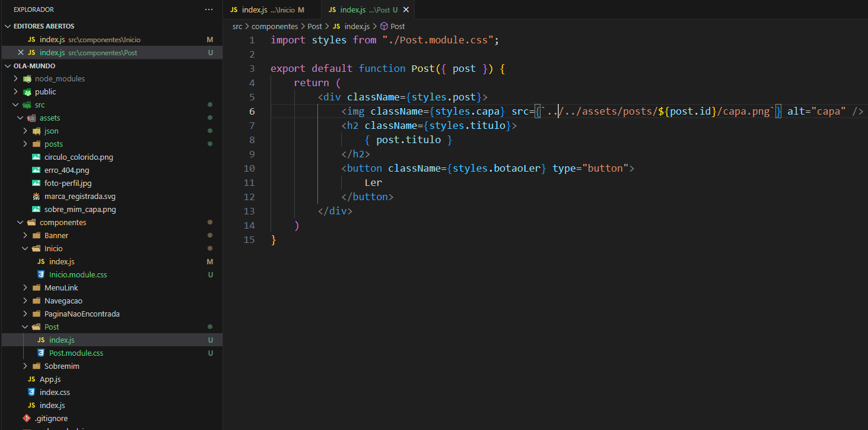
Task: Click the circulo_colorido.png image file icon
Action: tap(36, 157)
